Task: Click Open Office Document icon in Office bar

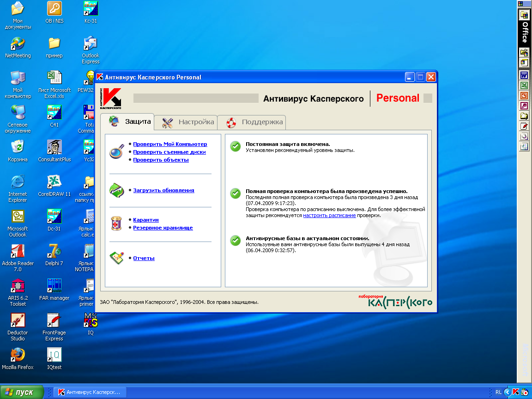Action: coord(524,52)
